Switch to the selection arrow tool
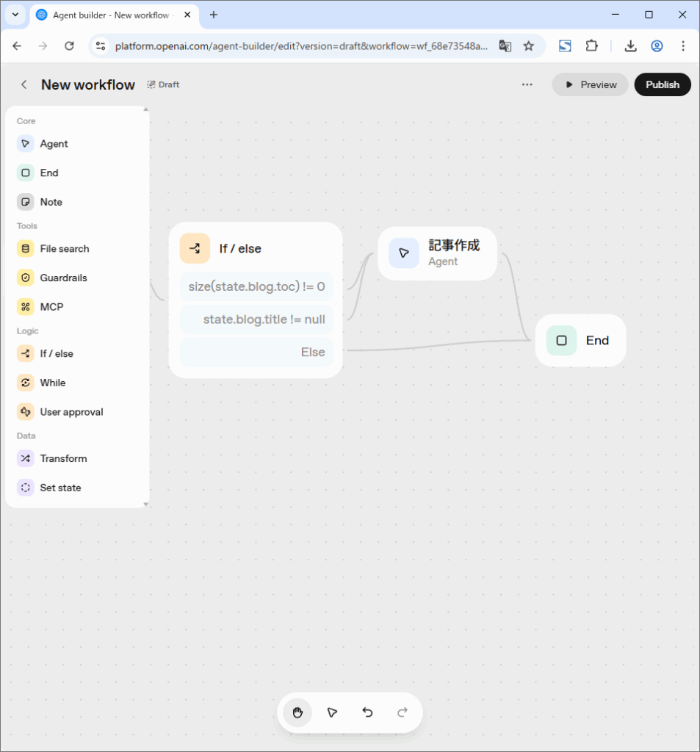 click(x=332, y=712)
